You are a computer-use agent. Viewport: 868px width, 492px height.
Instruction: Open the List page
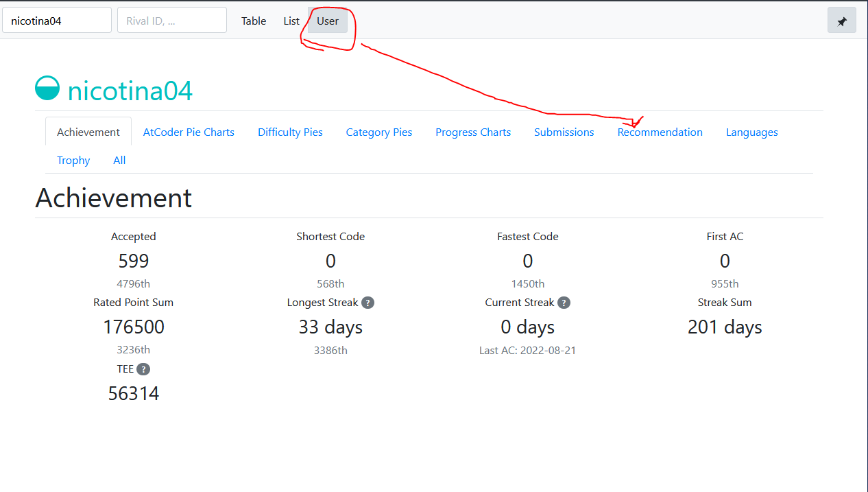click(x=291, y=21)
